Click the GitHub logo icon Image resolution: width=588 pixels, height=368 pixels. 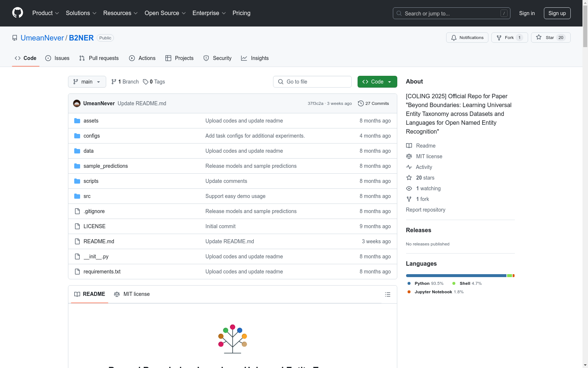click(x=18, y=13)
